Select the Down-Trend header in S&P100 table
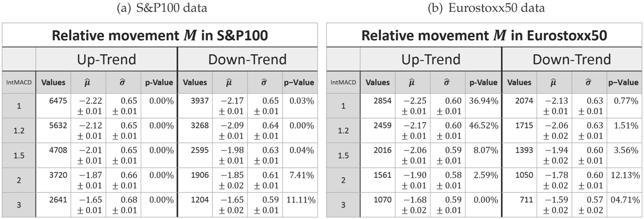Screen dimensions: 644x219 pos(247,60)
